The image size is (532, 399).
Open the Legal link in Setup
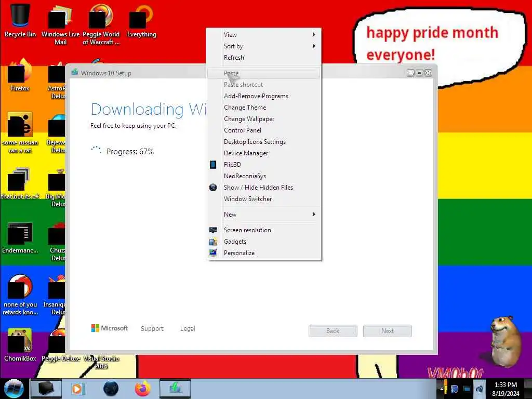click(188, 329)
